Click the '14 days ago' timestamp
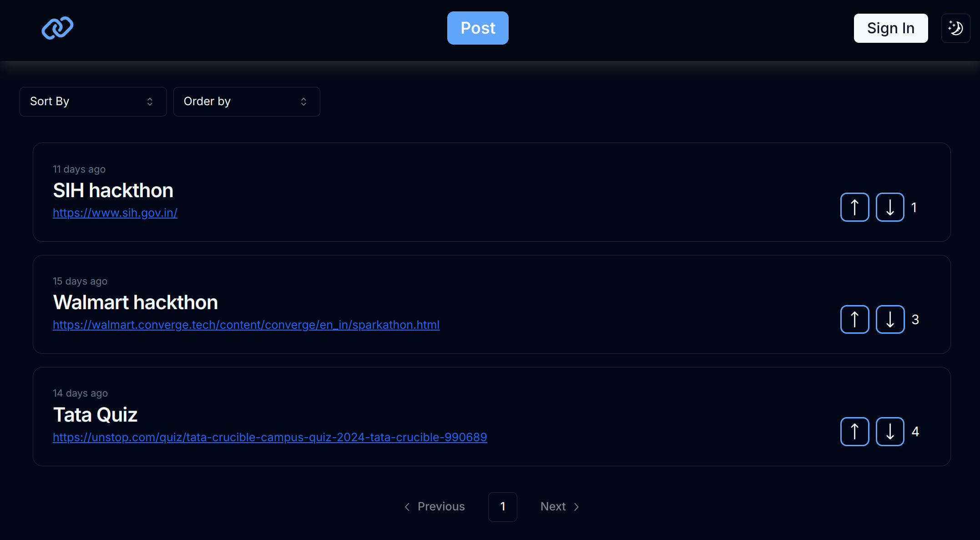Screen dimensions: 980x540 80,393
